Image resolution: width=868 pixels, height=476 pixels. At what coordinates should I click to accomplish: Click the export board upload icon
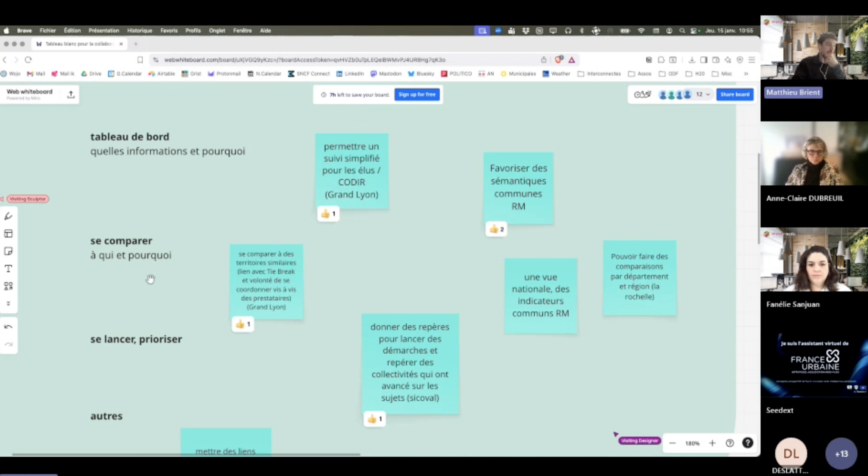click(71, 95)
